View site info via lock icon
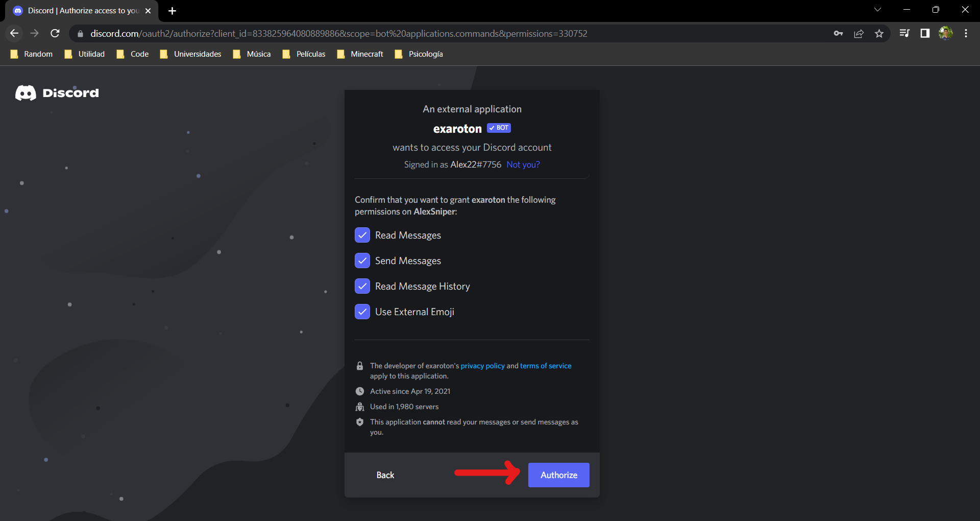This screenshot has height=521, width=980. [80, 34]
